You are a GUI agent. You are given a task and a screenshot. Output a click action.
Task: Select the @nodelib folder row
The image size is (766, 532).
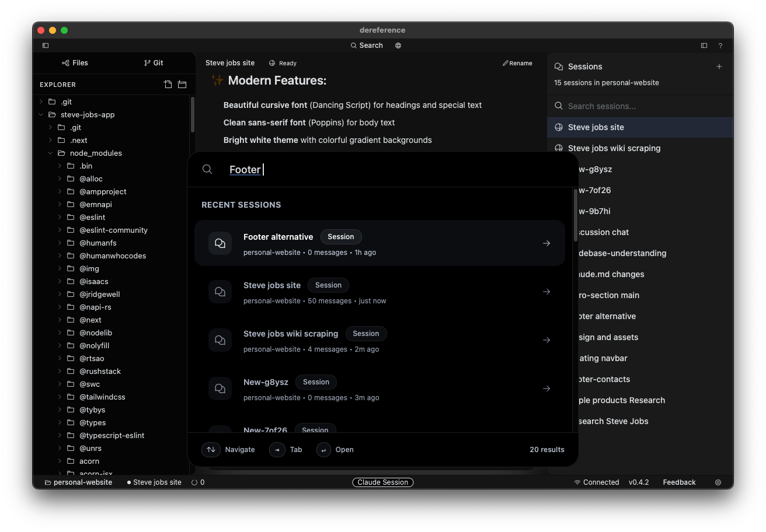tap(111, 332)
